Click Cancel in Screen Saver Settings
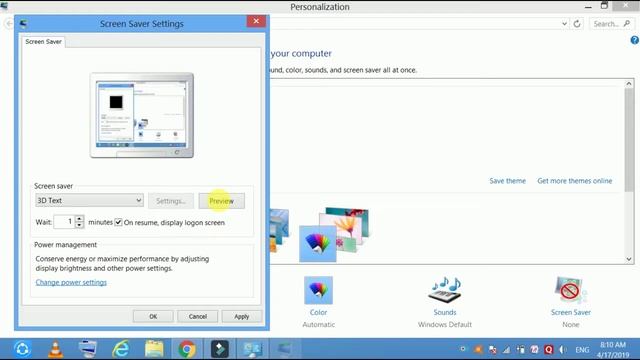This screenshot has width=640, height=360. click(x=198, y=316)
